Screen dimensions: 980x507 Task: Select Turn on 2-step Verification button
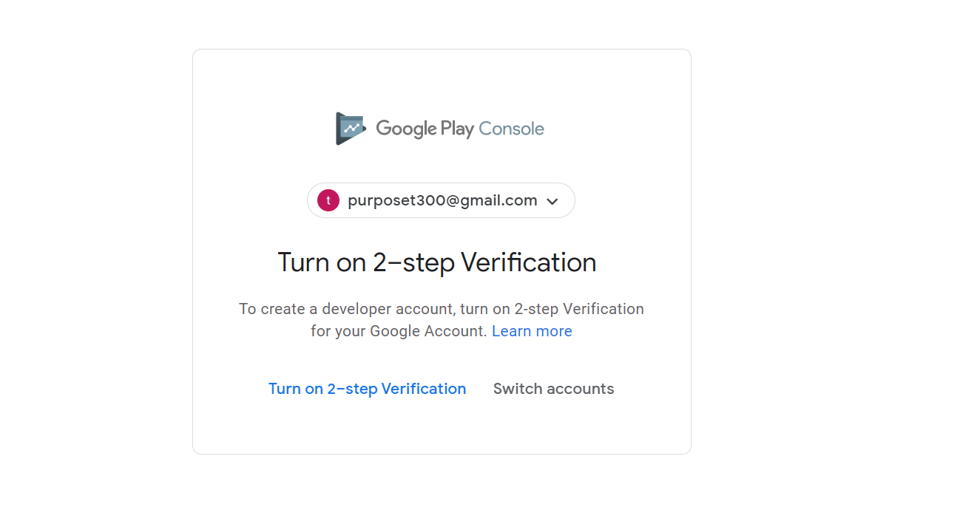pos(368,389)
